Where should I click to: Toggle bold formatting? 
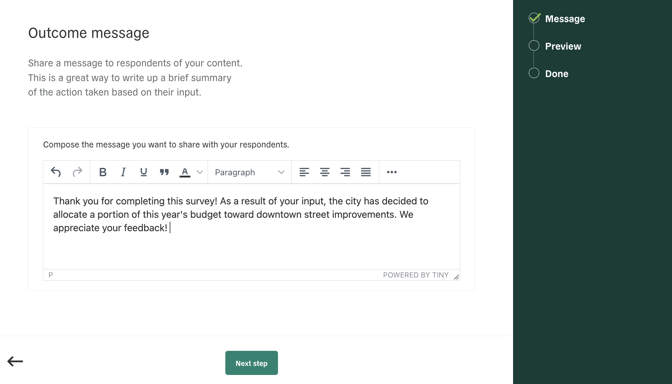102,172
